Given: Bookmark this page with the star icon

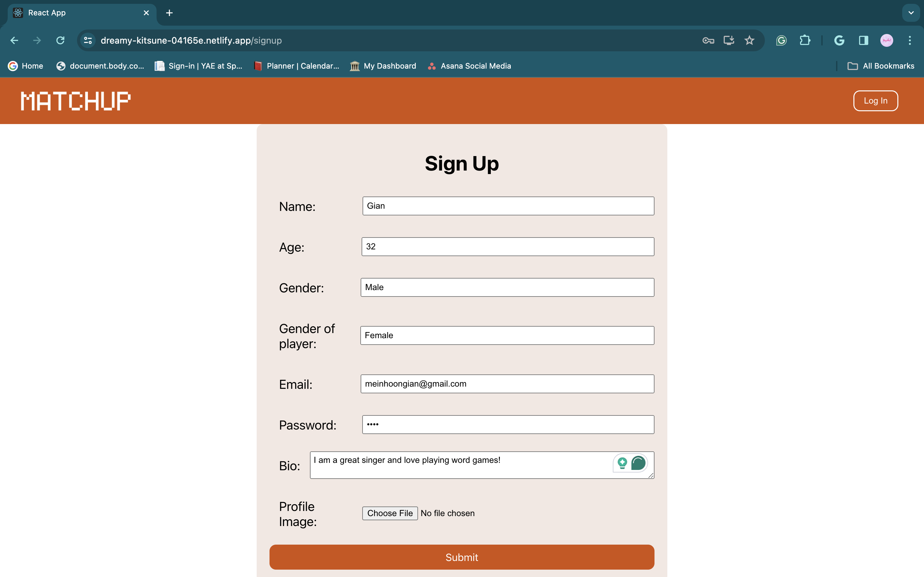Looking at the screenshot, I should coord(749,40).
